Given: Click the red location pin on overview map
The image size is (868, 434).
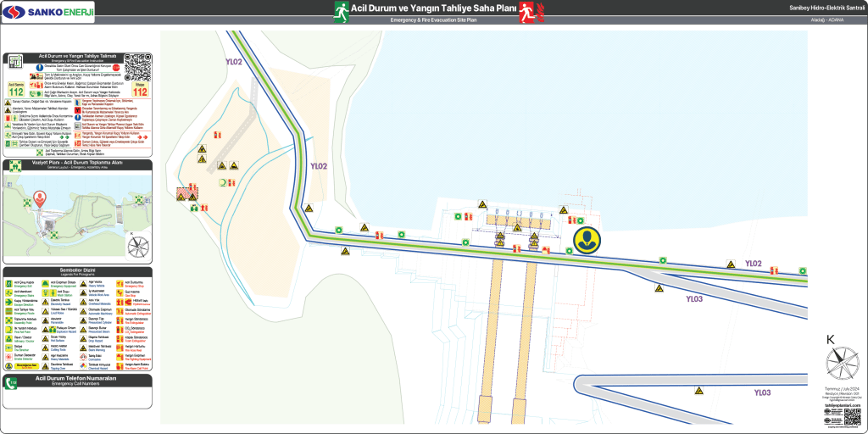Looking at the screenshot, I should [x=40, y=200].
